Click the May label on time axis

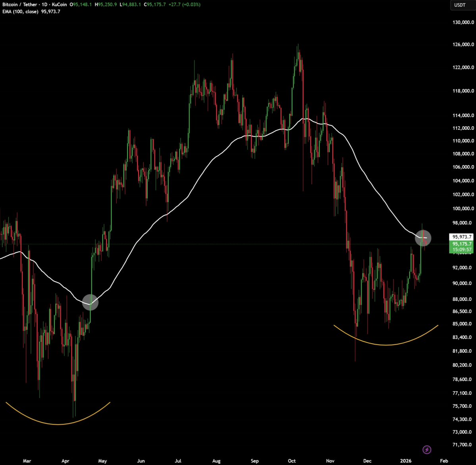pos(102,461)
